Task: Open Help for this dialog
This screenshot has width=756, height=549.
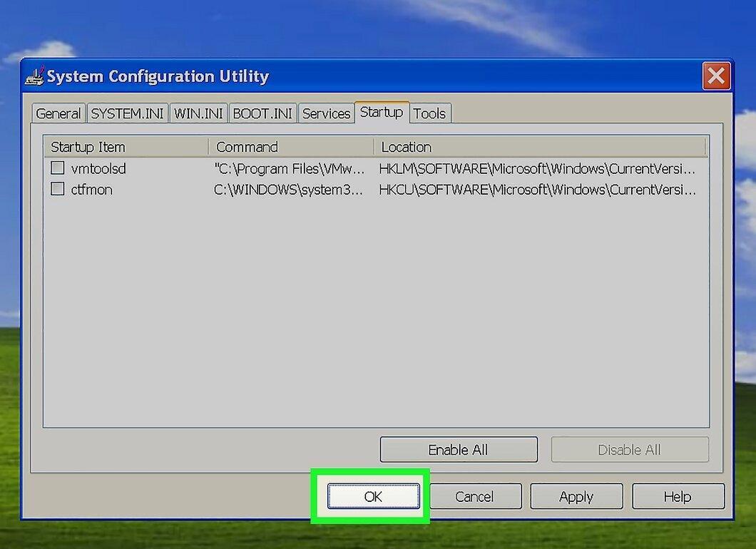Action: coord(678,496)
